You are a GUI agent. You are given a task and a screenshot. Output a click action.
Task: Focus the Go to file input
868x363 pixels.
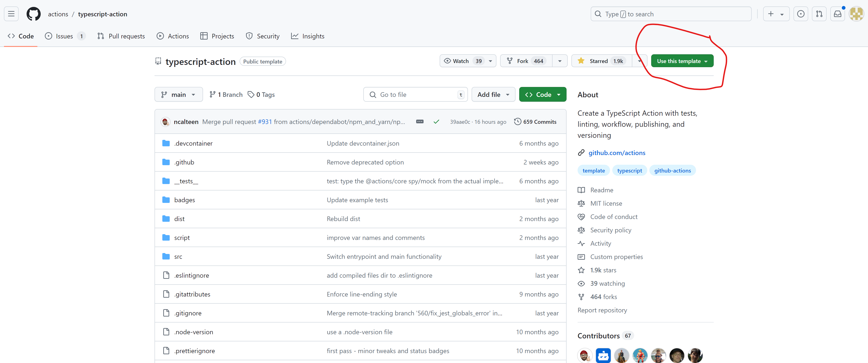tap(415, 94)
